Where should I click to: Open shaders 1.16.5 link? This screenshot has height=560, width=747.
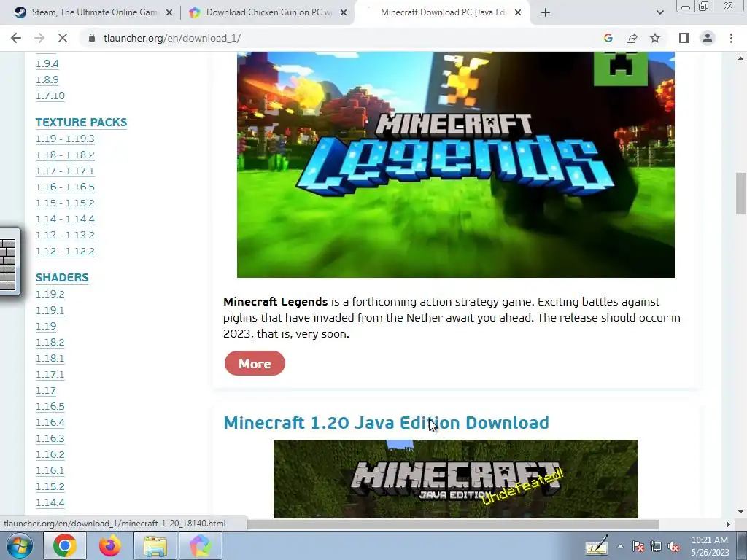point(50,407)
